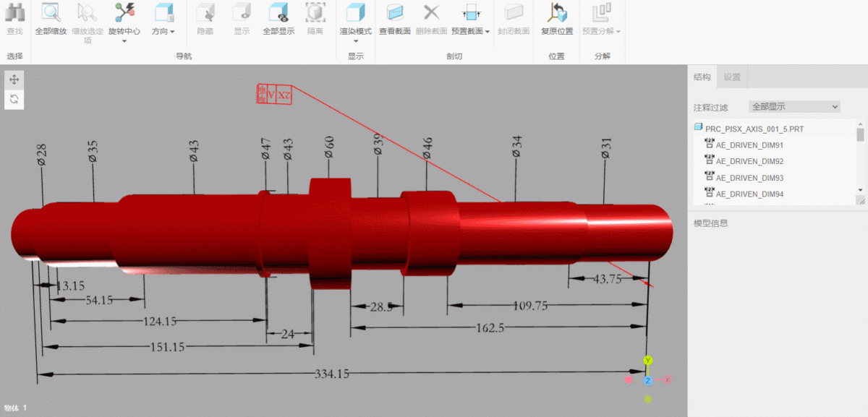Click the 预置分解 preset explode icon
Screen dimensions: 868x417
[602, 12]
